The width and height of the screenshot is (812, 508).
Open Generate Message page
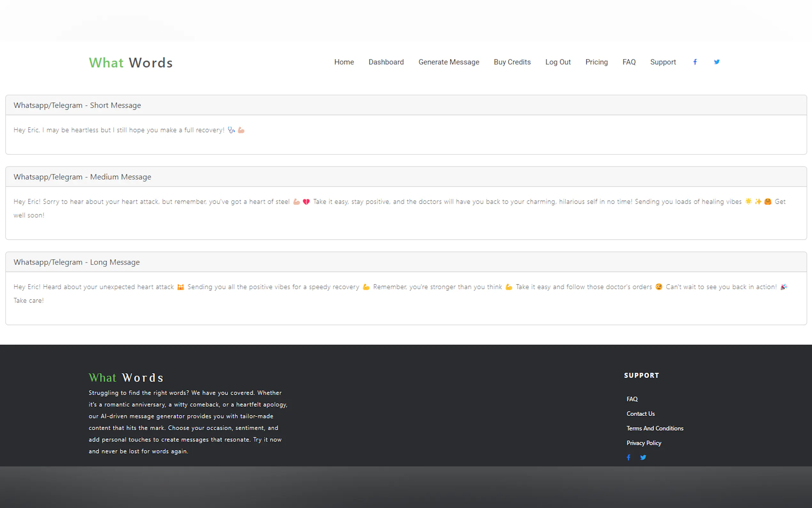(449, 62)
